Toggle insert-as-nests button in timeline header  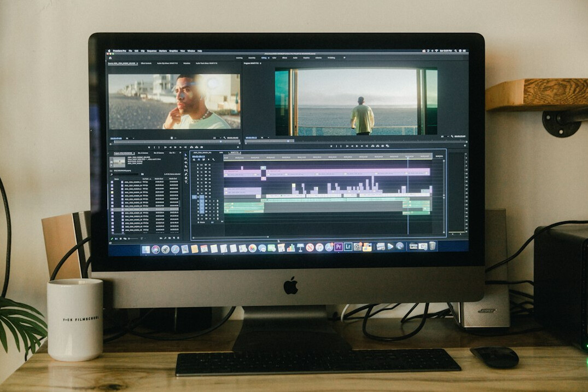tap(194, 159)
